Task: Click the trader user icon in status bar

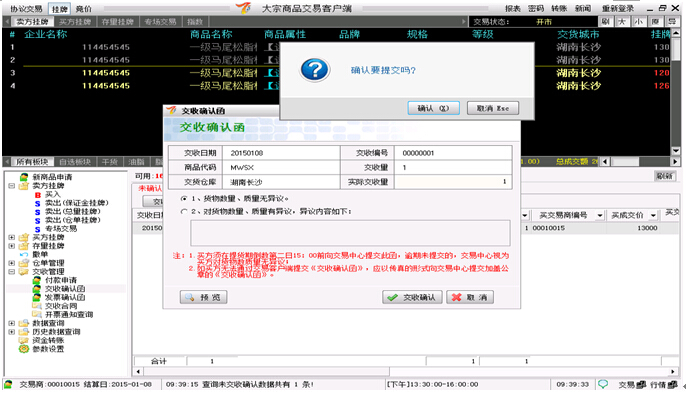Action: 8,384
